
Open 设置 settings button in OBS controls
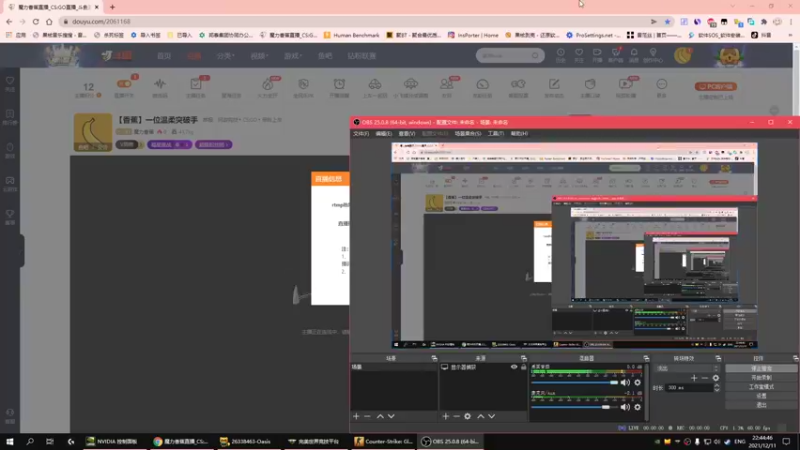(x=761, y=396)
